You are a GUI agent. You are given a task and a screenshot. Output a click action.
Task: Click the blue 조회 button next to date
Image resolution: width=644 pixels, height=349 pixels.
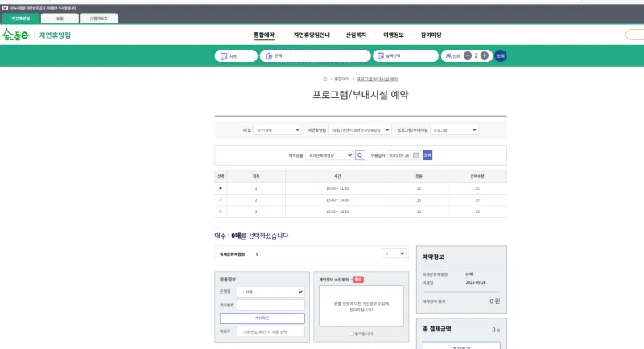tap(427, 154)
